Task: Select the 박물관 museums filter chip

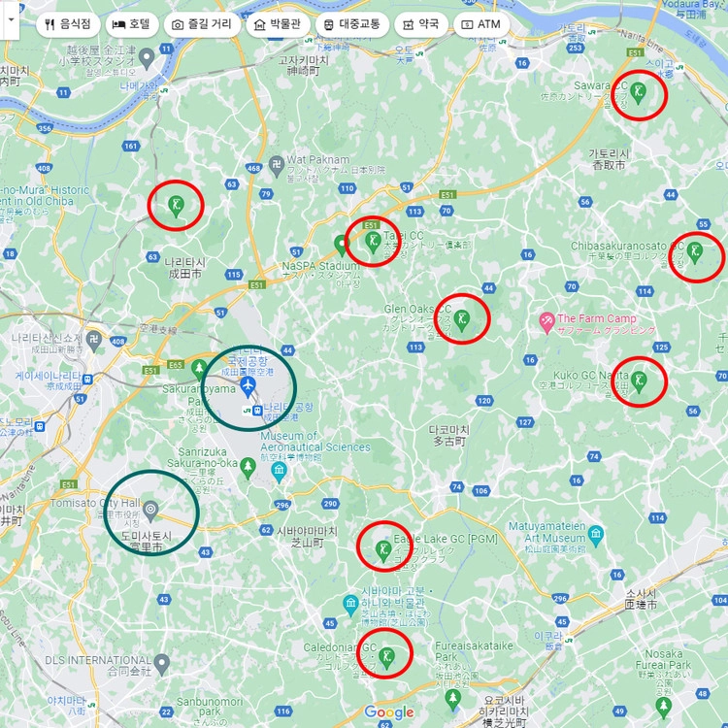Action: 279,24
